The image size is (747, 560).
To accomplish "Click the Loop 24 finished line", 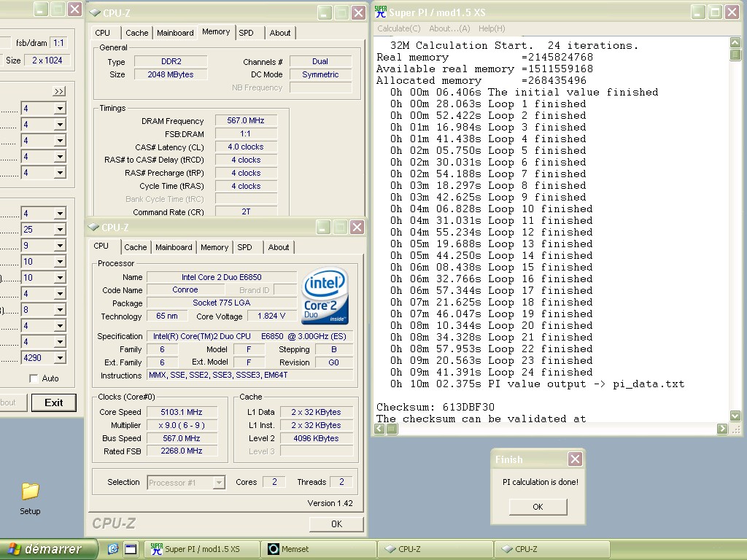I will (491, 373).
